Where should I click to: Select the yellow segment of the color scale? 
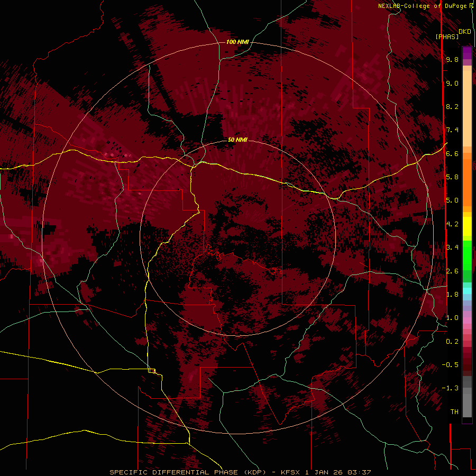click(467, 226)
